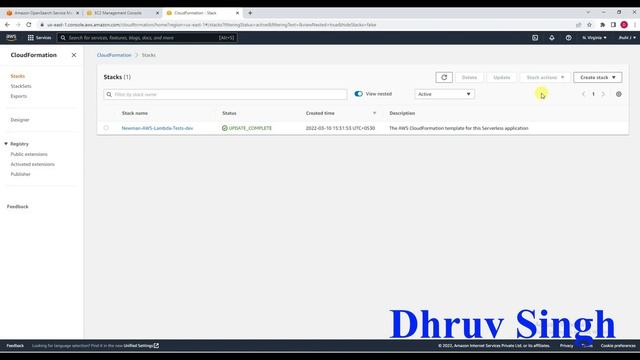640x360 pixels.
Task: Open Cookie preferences in the footer
Action: (x=618, y=346)
